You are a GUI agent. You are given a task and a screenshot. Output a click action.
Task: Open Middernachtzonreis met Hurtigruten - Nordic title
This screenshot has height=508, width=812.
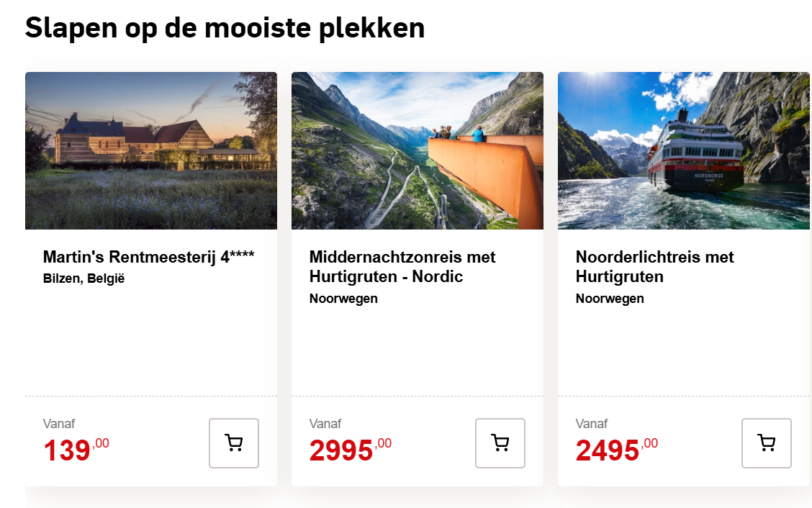pos(402,266)
